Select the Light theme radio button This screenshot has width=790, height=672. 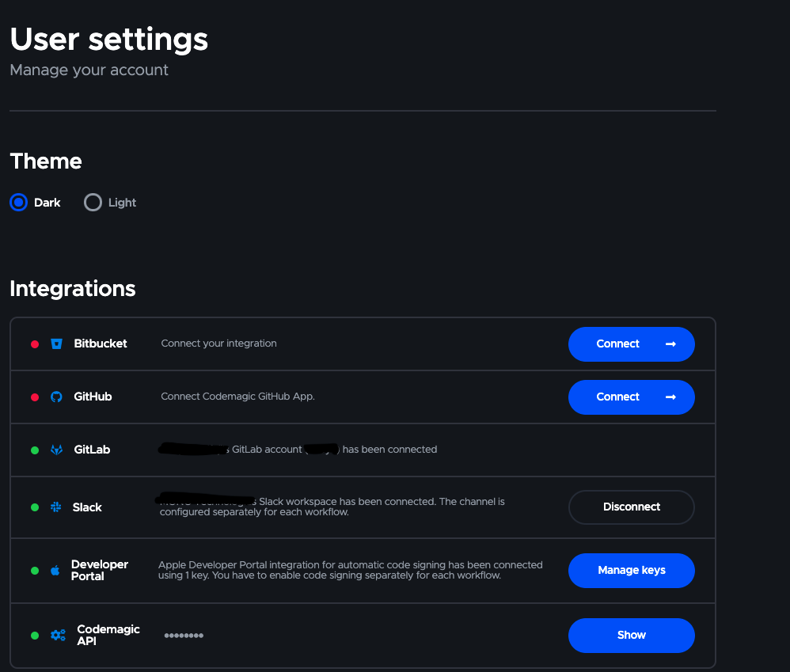point(93,203)
